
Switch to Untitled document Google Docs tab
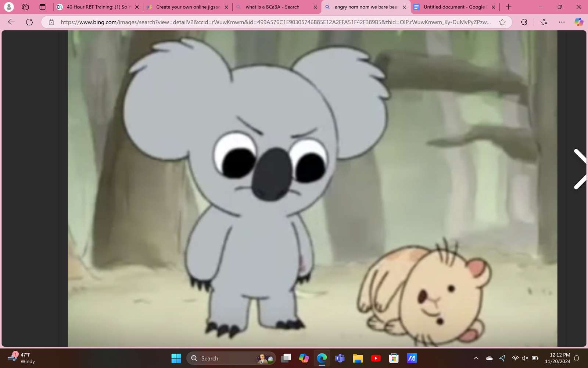pyautogui.click(x=455, y=7)
